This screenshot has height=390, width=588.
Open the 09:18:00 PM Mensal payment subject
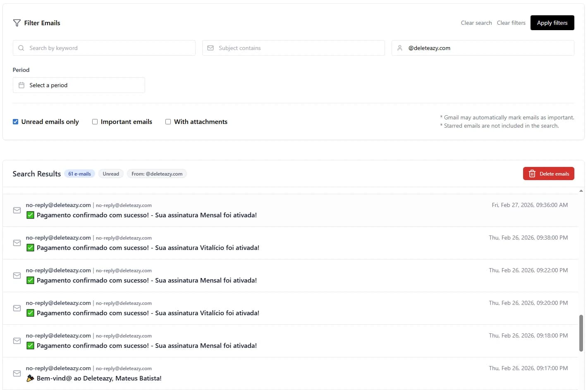[147, 346]
